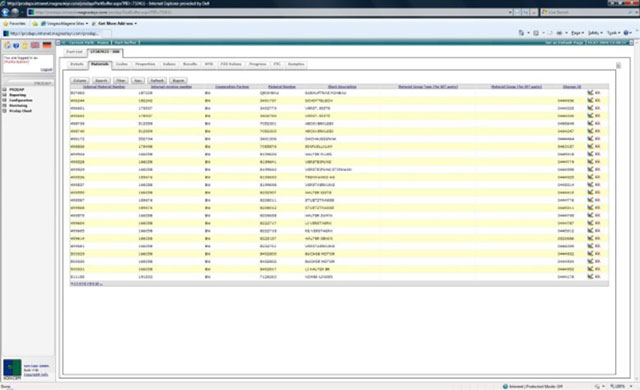The width and height of the screenshot is (640, 390).
Task: Select the Reporting tree item label
Action: pos(18,95)
